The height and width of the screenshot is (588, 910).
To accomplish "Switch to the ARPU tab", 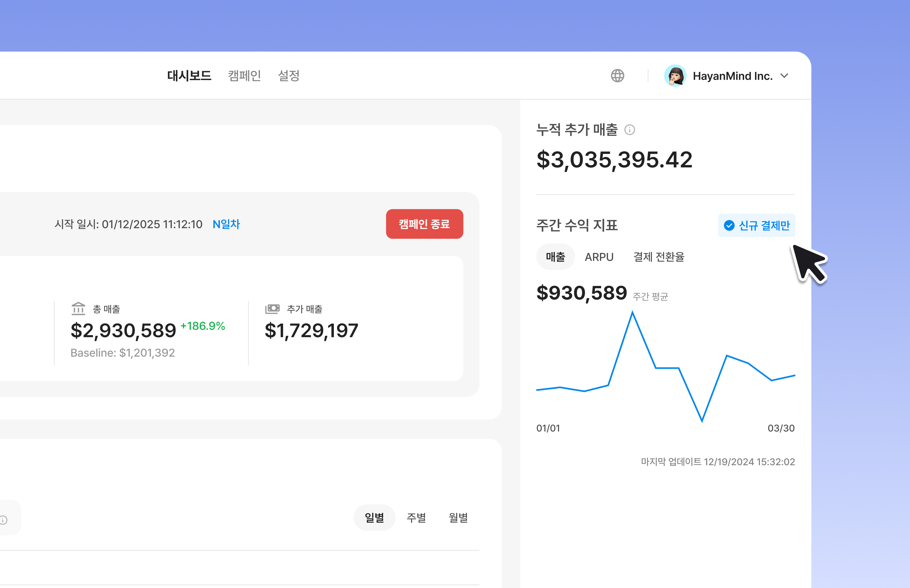I will coord(599,257).
